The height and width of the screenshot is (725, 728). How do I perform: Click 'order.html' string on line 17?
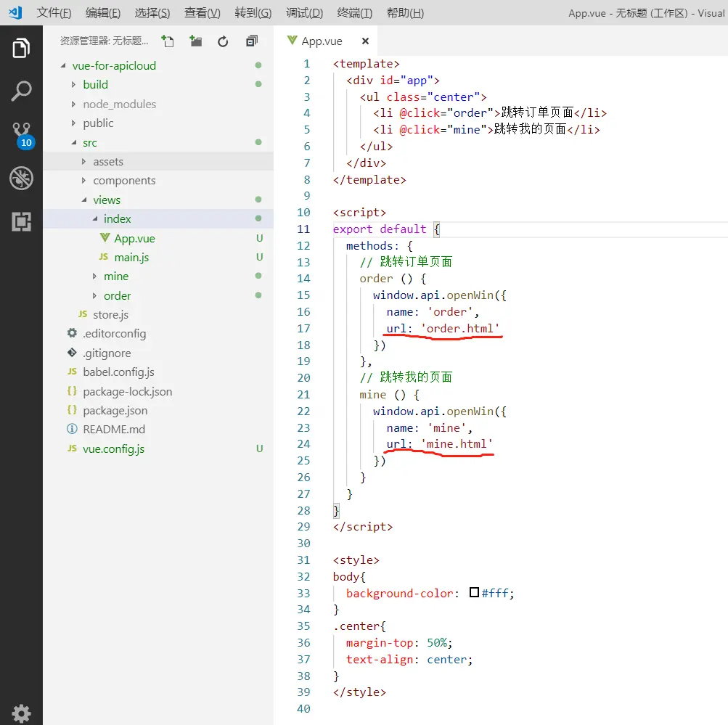pyautogui.click(x=460, y=328)
